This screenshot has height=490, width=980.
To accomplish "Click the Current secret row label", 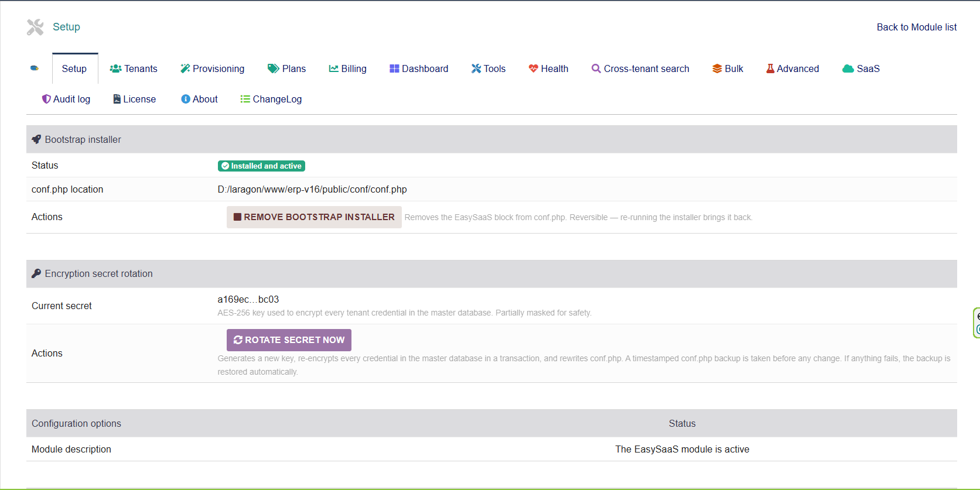I will pos(62,306).
